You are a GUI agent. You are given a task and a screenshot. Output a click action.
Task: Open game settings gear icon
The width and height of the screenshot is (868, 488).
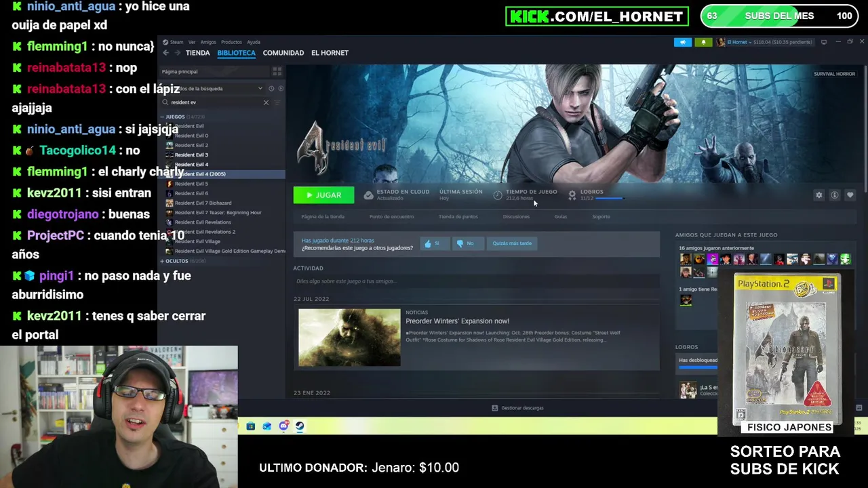pos(819,195)
